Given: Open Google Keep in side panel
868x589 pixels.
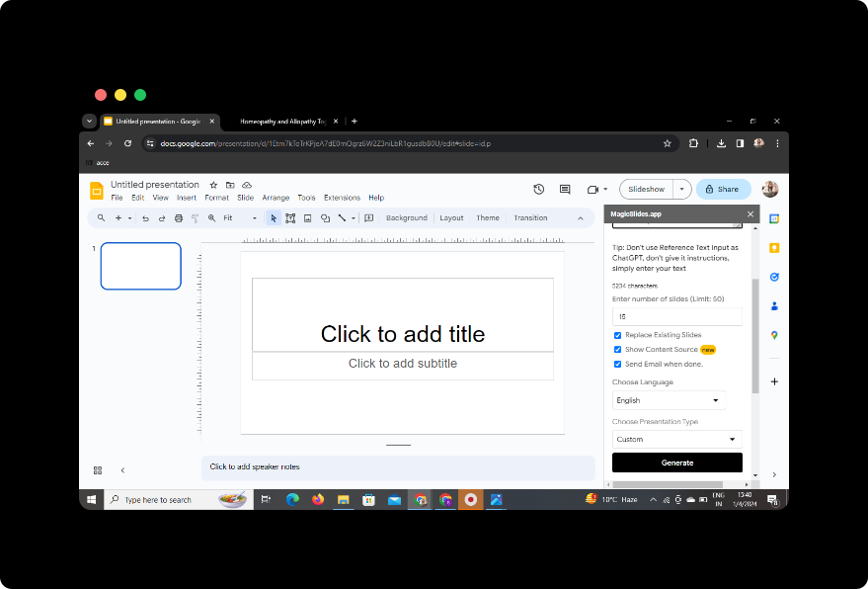Looking at the screenshot, I should click(x=774, y=248).
